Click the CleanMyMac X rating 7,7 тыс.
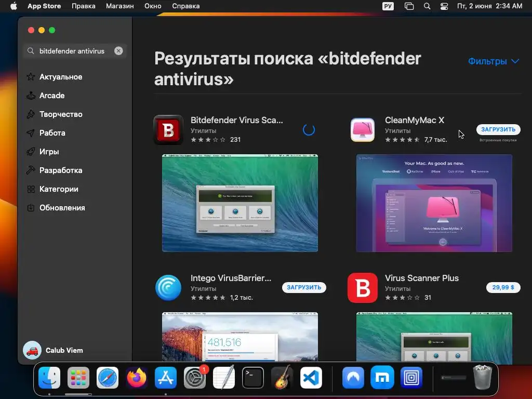The image size is (532, 399). tap(436, 139)
